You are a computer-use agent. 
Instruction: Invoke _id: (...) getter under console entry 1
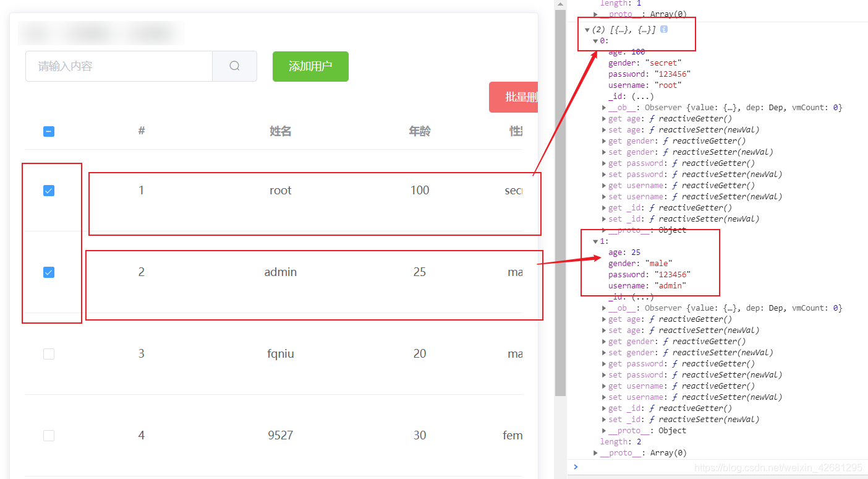tap(642, 297)
